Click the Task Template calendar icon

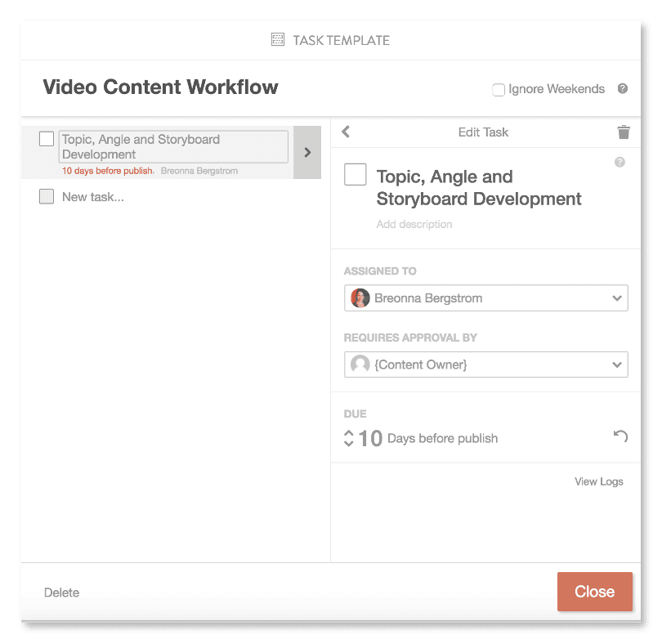tap(278, 39)
